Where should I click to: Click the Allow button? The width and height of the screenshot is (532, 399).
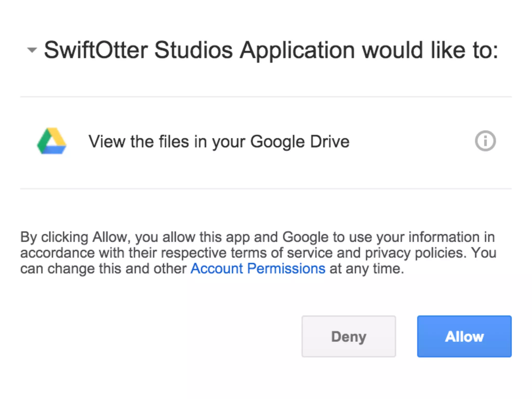click(x=464, y=336)
